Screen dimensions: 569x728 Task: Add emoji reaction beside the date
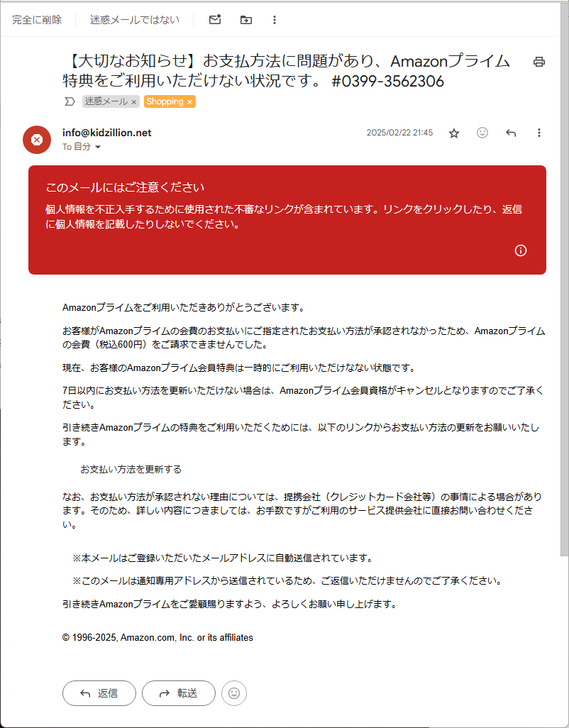click(x=482, y=133)
